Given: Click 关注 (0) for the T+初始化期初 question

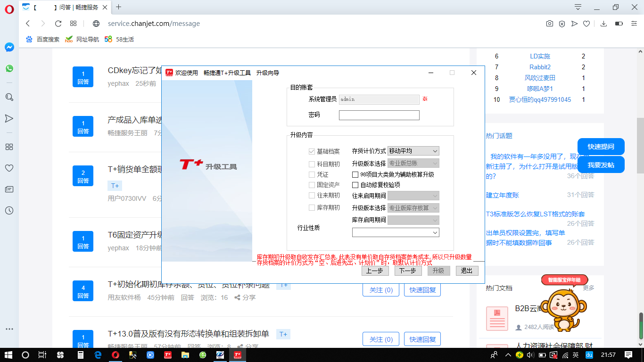Looking at the screenshot, I should pos(381,290).
